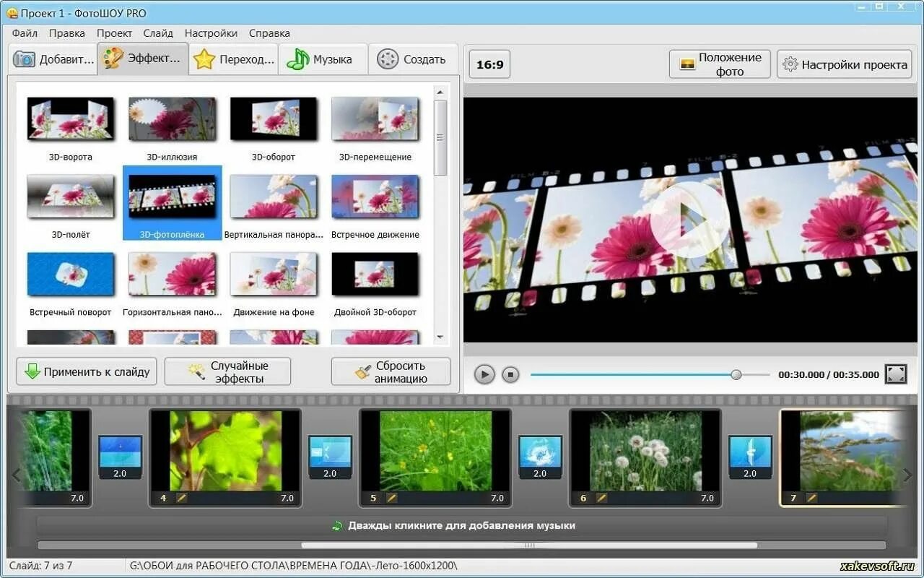Click the playback progress slider handle

(736, 374)
